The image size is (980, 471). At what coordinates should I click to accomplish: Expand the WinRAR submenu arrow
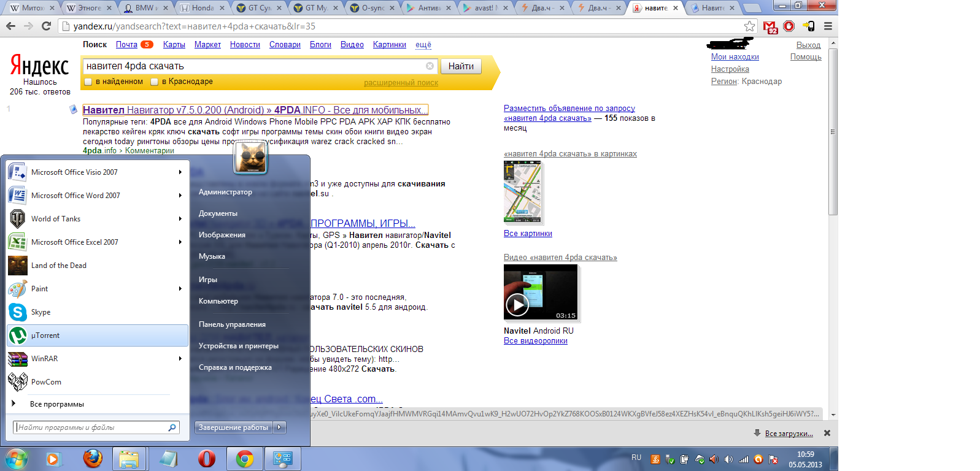coord(180,359)
